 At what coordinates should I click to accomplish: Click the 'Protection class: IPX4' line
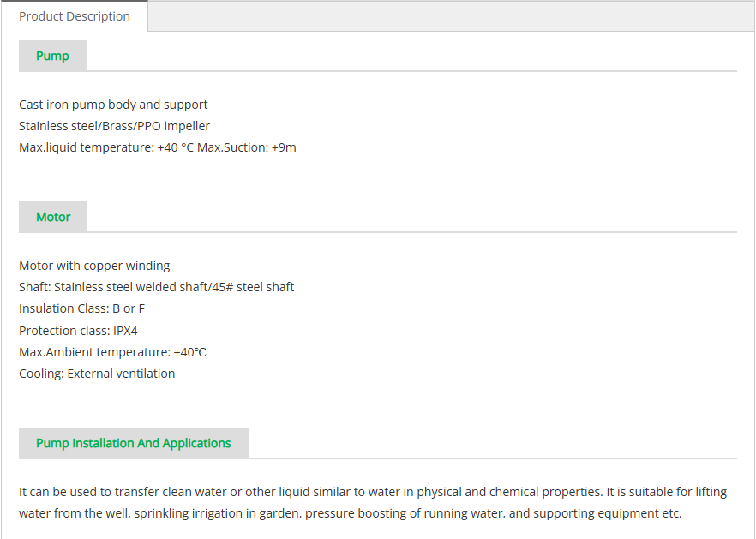coord(78,331)
